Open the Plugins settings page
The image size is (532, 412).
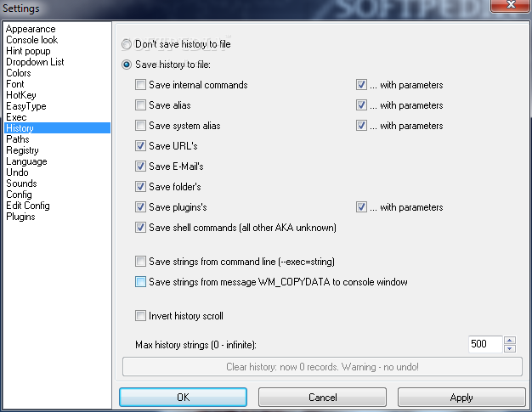[x=57, y=217]
